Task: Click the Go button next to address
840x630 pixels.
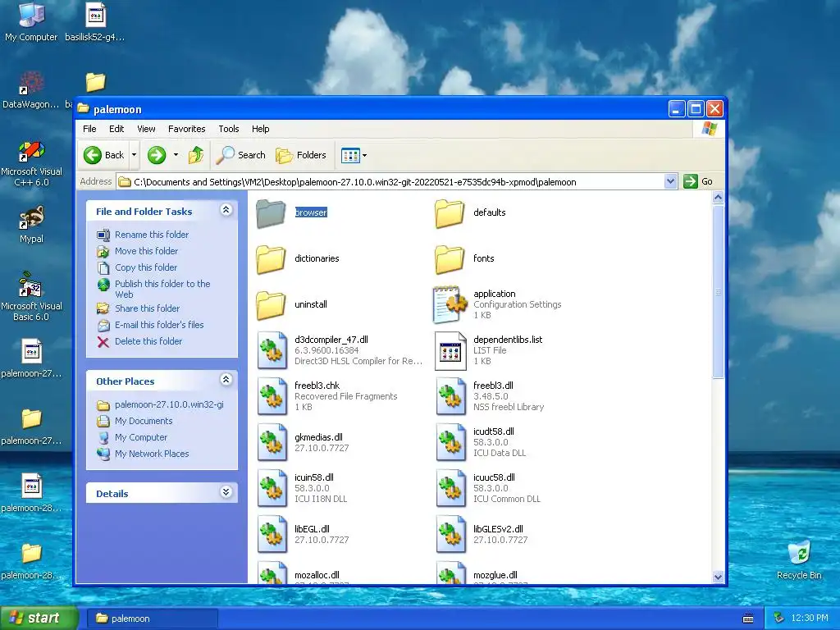Action: coord(698,181)
